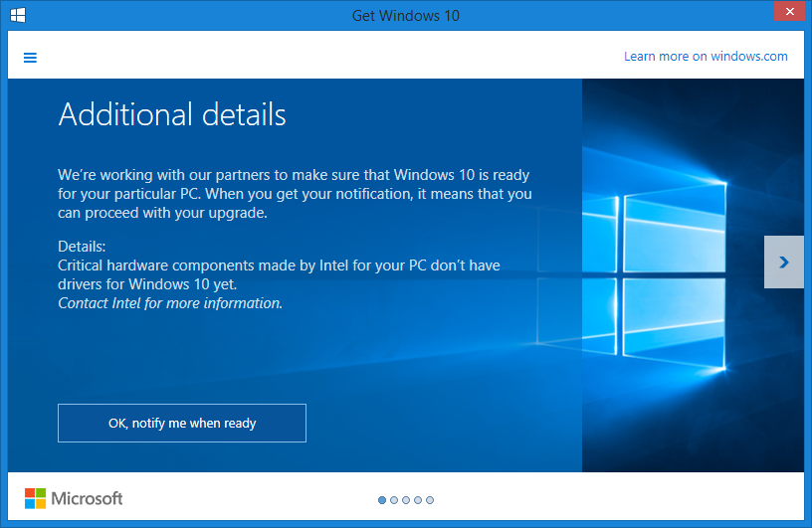Open the hamburger menu

(x=30, y=58)
